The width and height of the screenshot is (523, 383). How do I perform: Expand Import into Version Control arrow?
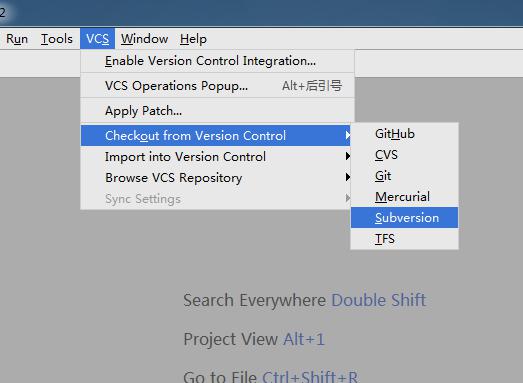coord(347,156)
